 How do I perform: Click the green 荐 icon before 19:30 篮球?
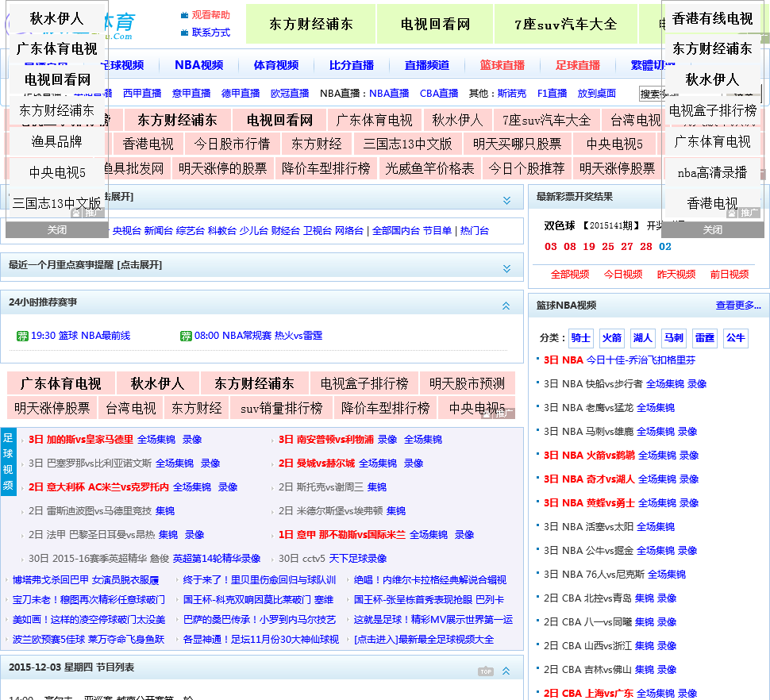pyautogui.click(x=22, y=336)
